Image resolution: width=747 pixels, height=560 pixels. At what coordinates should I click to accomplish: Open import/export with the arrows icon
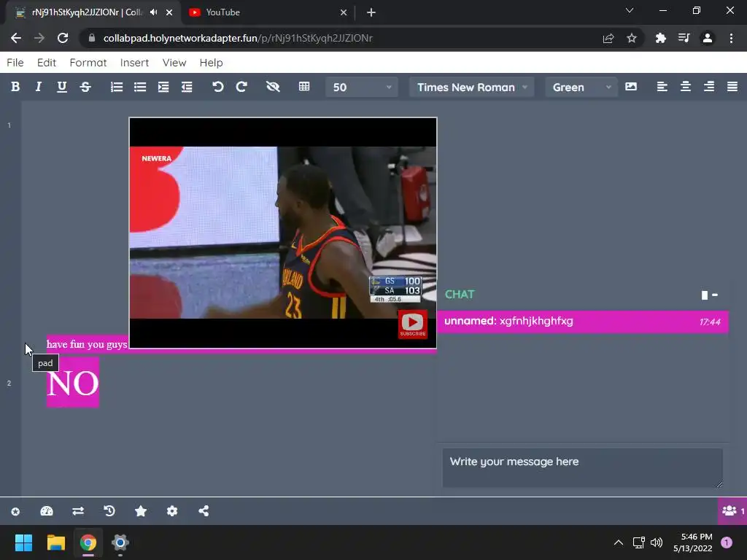78,511
